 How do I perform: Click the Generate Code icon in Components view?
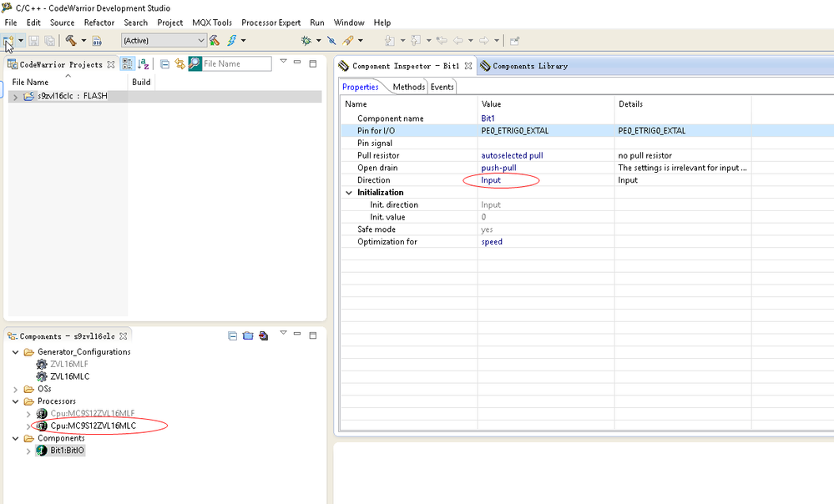263,336
